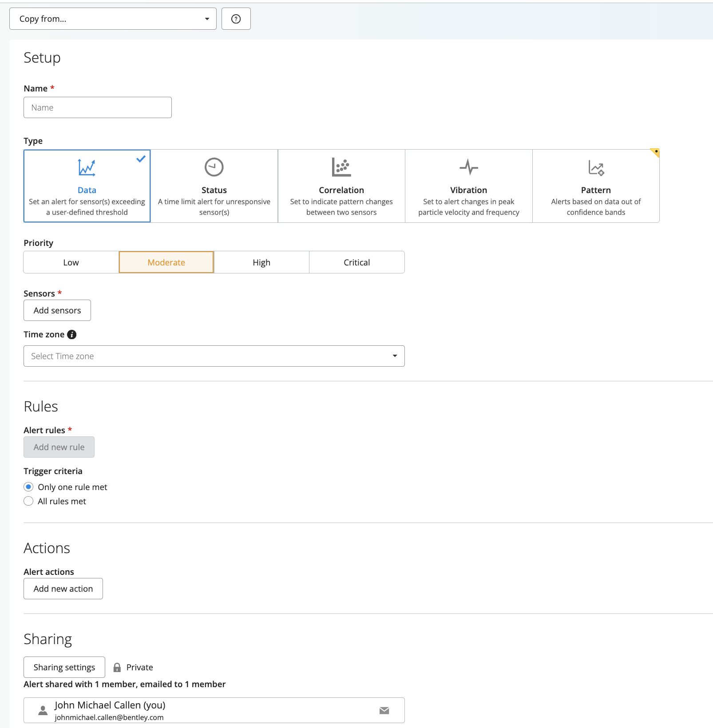Open the Copy from dropdown

(x=113, y=19)
